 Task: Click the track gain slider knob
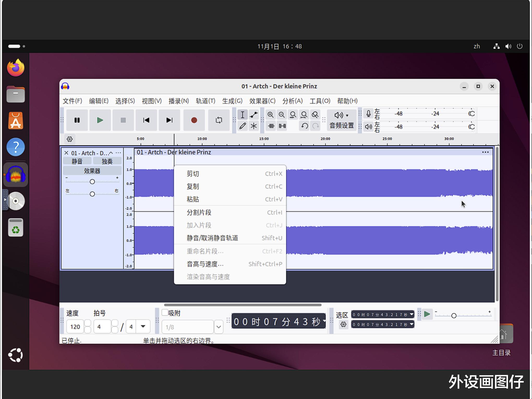pos(92,182)
